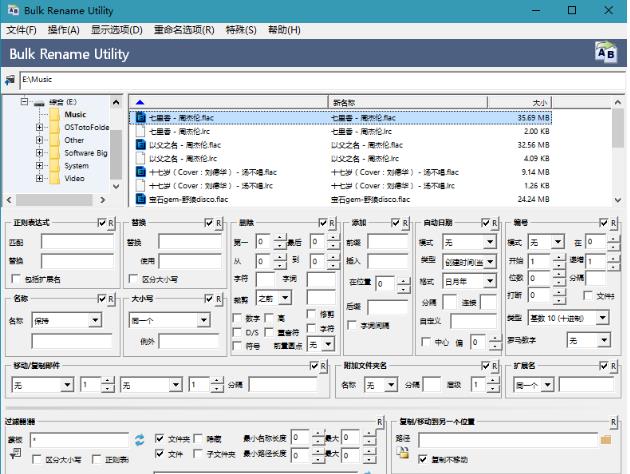Viewport: 630px width, 474px height.
Task: Toggle the 符号 checkbox in 删除 group
Action: [x=237, y=346]
